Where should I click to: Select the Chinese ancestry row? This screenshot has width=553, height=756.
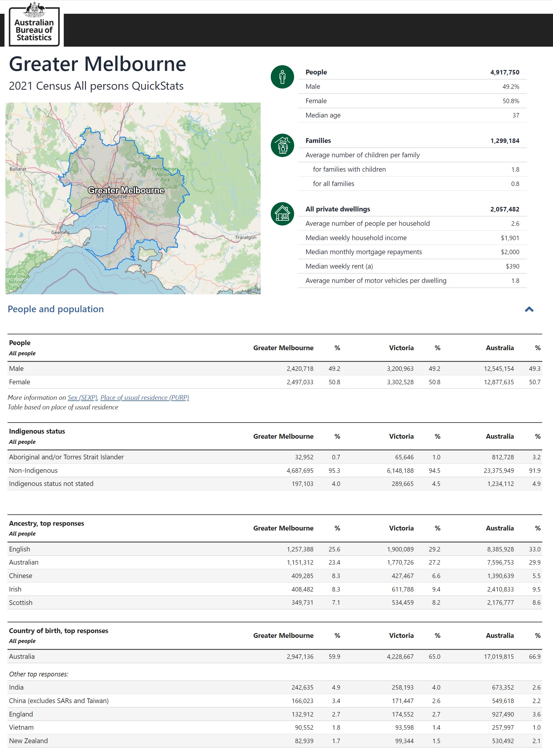coord(167,576)
